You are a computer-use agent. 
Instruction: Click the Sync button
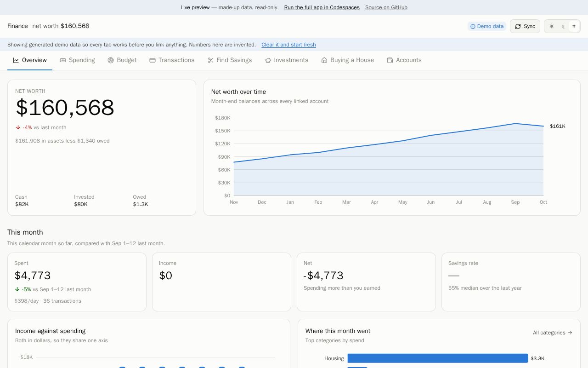click(x=525, y=26)
